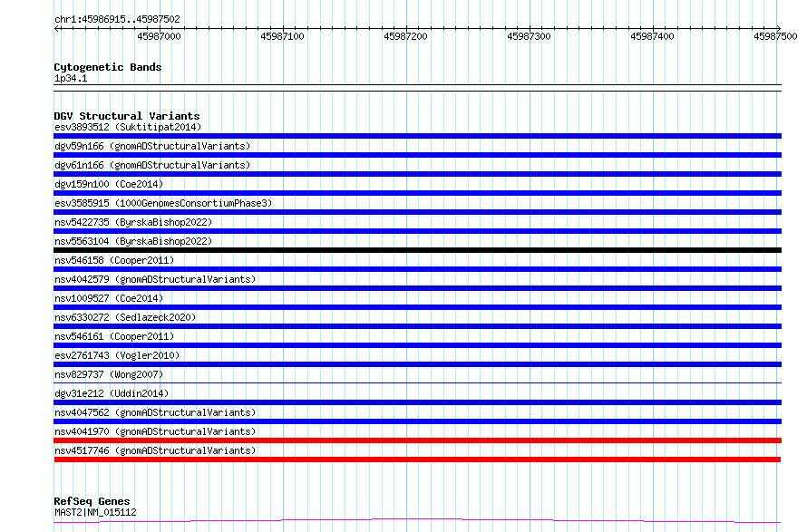This screenshot has height=532, width=807.
Task: Click the nsv1009527 (Coe2014) label
Action: pyautogui.click(x=109, y=298)
